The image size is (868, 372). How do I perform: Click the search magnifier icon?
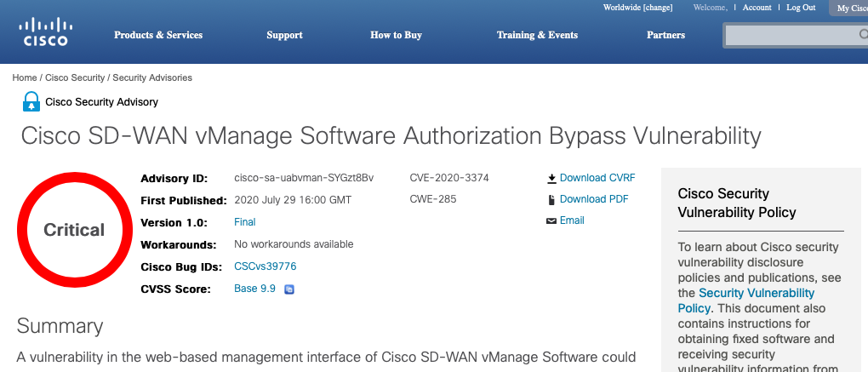(863, 35)
